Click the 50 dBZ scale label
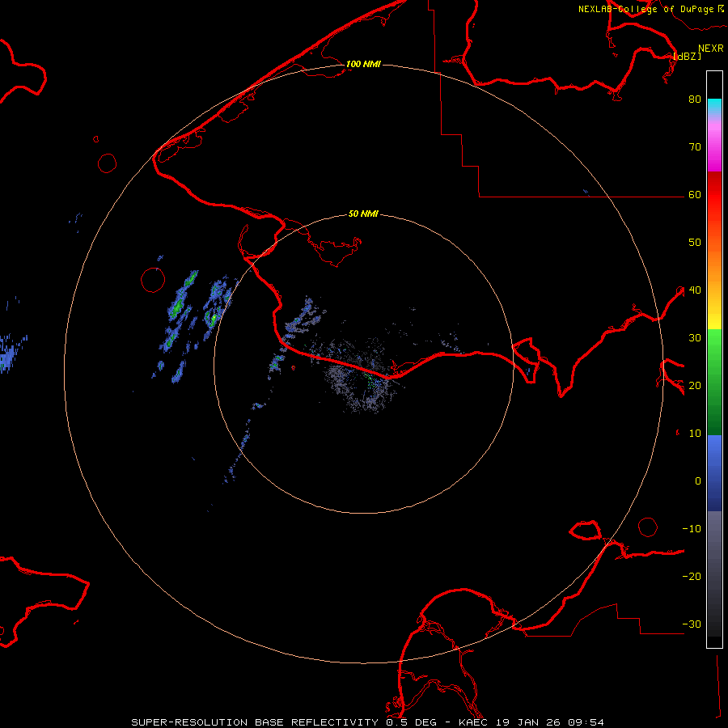Screen dimensions: 728x728 tap(695, 243)
